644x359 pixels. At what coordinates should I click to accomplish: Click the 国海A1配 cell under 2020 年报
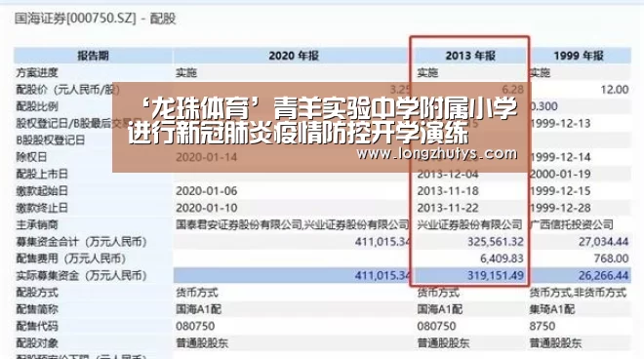pos(198,309)
